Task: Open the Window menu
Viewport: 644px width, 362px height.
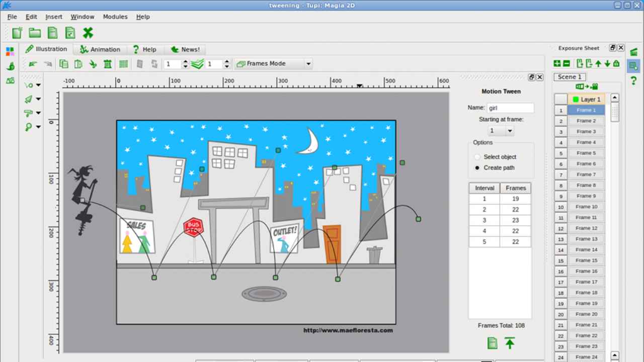Action: (x=83, y=17)
